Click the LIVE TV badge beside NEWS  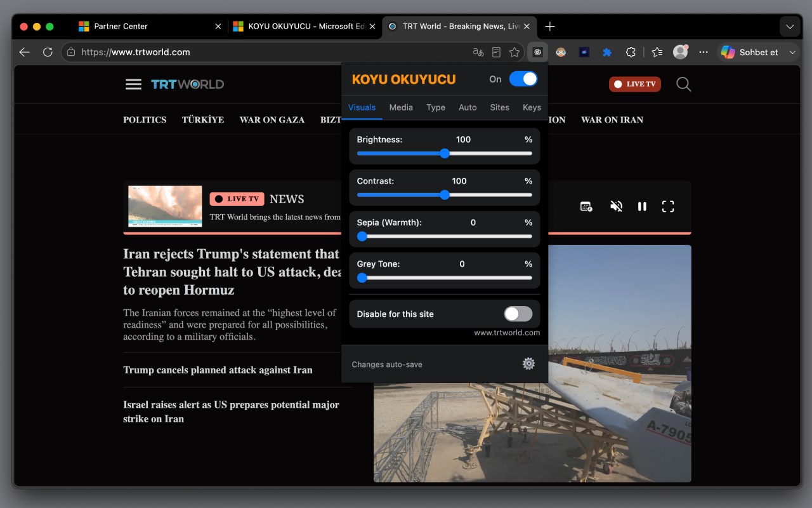237,199
